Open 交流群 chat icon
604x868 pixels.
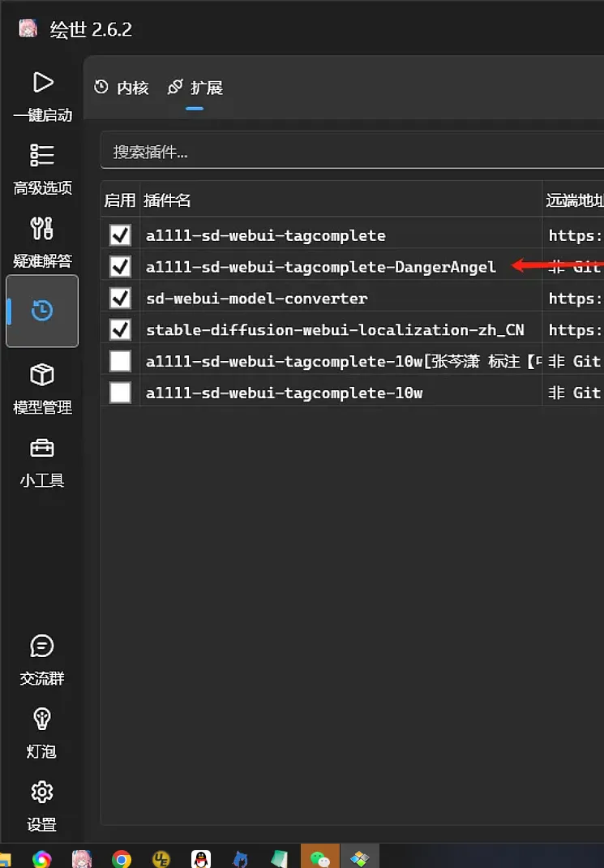point(42,647)
